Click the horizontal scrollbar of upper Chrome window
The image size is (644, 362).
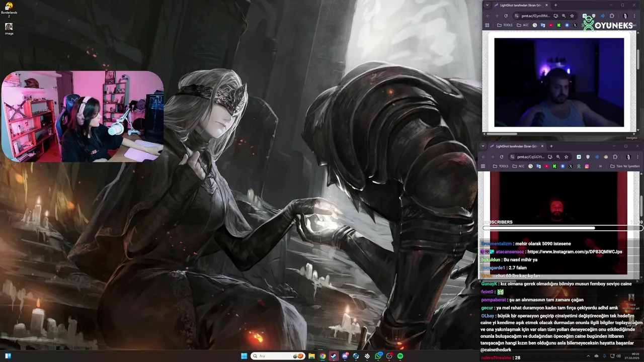click(501, 134)
